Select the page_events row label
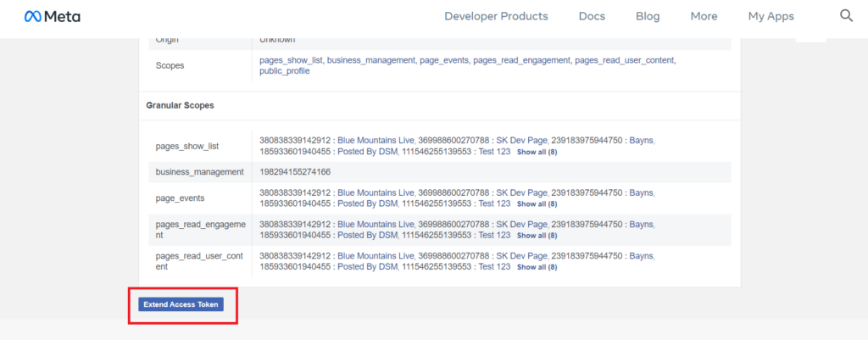Viewport: 868px width, 340px height. point(181,198)
